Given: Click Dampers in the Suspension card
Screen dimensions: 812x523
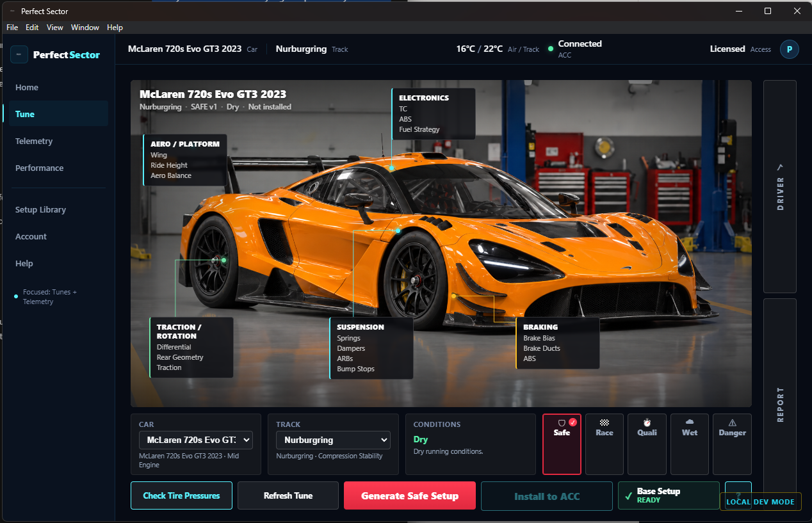Looking at the screenshot, I should [x=351, y=348].
